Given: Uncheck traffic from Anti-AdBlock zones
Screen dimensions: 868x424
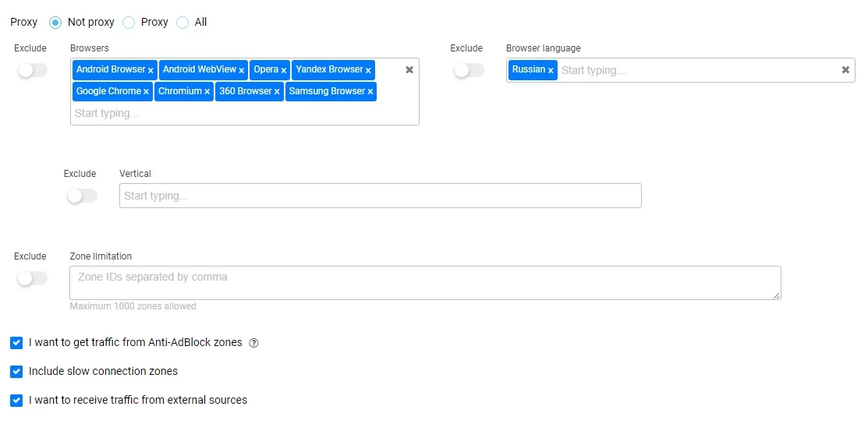Looking at the screenshot, I should click(16, 343).
